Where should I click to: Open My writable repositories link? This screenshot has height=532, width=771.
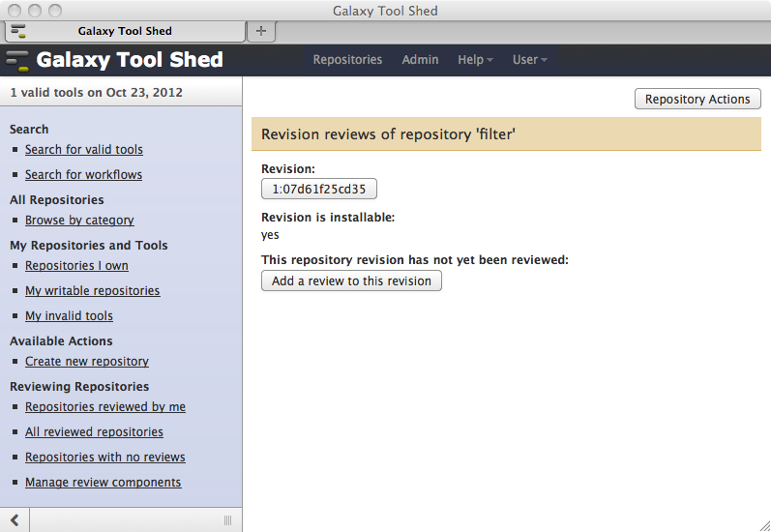(93, 290)
